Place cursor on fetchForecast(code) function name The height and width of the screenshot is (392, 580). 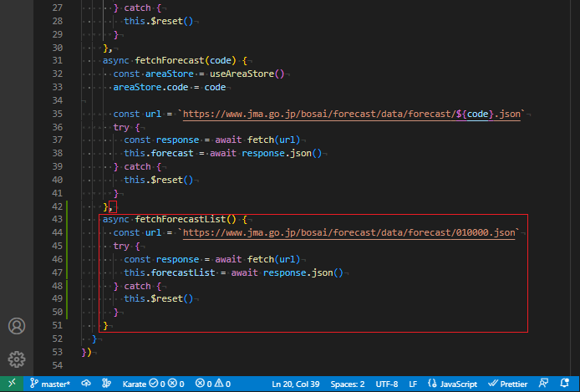[170, 60]
